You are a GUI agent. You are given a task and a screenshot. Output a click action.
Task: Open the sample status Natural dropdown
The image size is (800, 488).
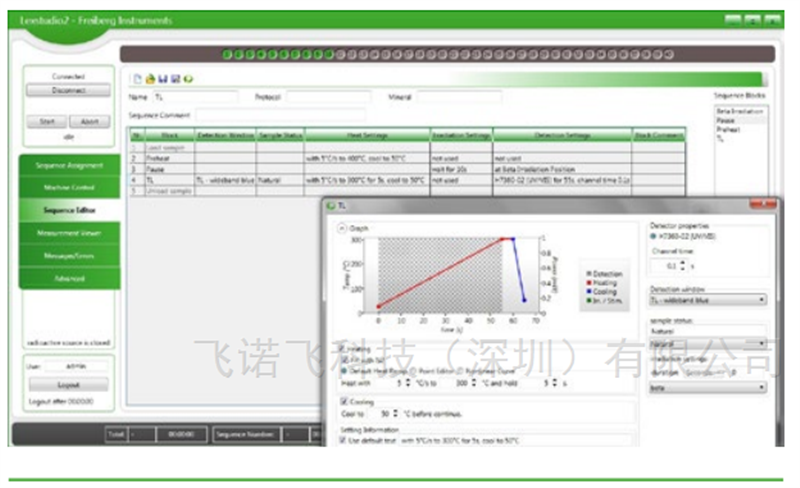pos(707,343)
